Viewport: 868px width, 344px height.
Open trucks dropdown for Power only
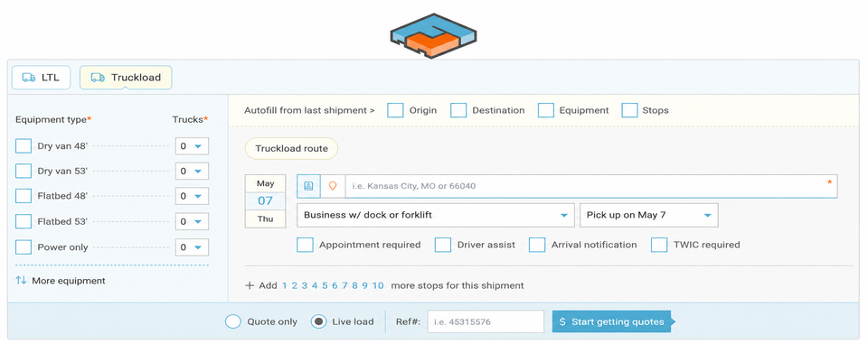click(192, 247)
